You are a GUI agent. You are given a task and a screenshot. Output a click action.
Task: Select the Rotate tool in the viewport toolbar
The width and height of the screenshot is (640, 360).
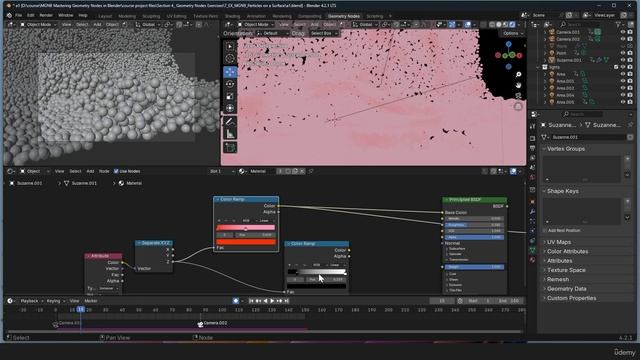click(x=230, y=84)
